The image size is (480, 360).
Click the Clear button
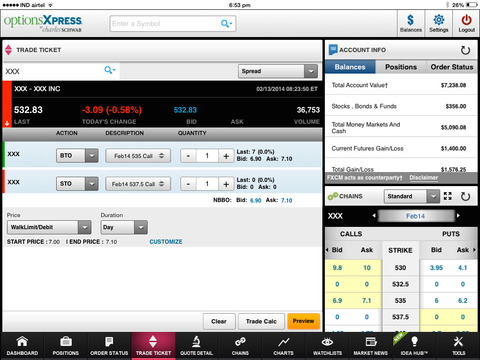coord(219,321)
